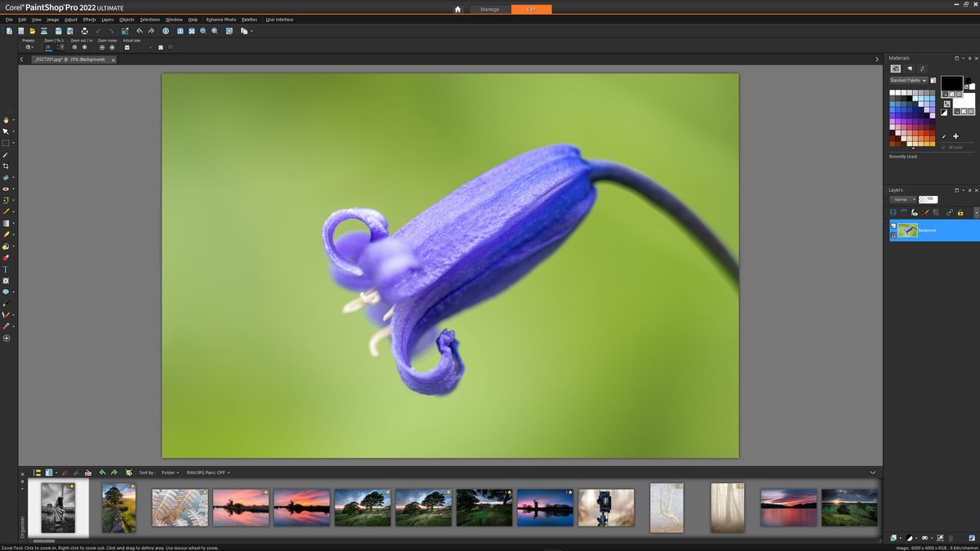The height and width of the screenshot is (551, 980).
Task: Switch to the Manage tab
Action: point(490,9)
